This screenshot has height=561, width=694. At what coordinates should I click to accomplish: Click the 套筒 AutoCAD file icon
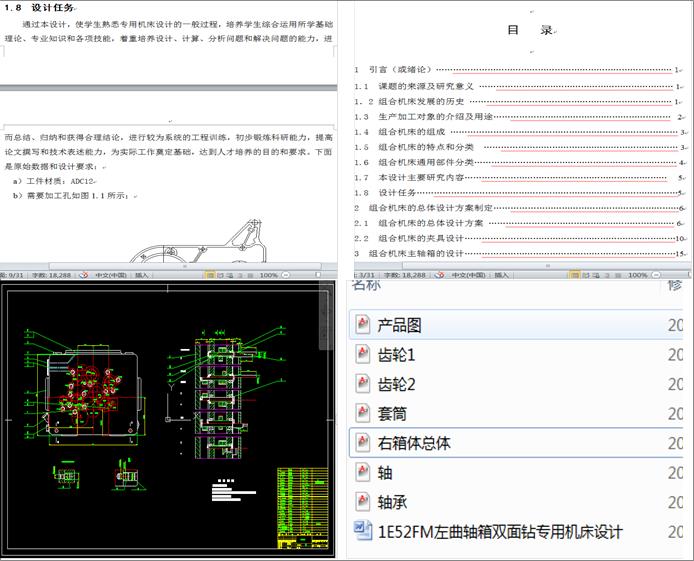pyautogui.click(x=363, y=413)
